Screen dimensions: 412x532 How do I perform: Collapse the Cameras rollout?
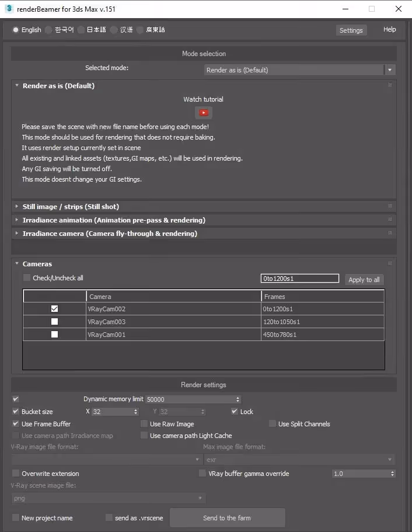coord(16,263)
